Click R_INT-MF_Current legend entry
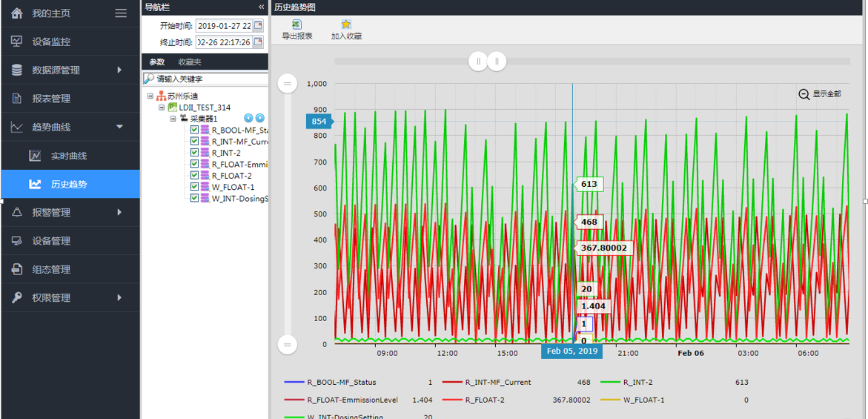868x419 pixels. [517, 383]
